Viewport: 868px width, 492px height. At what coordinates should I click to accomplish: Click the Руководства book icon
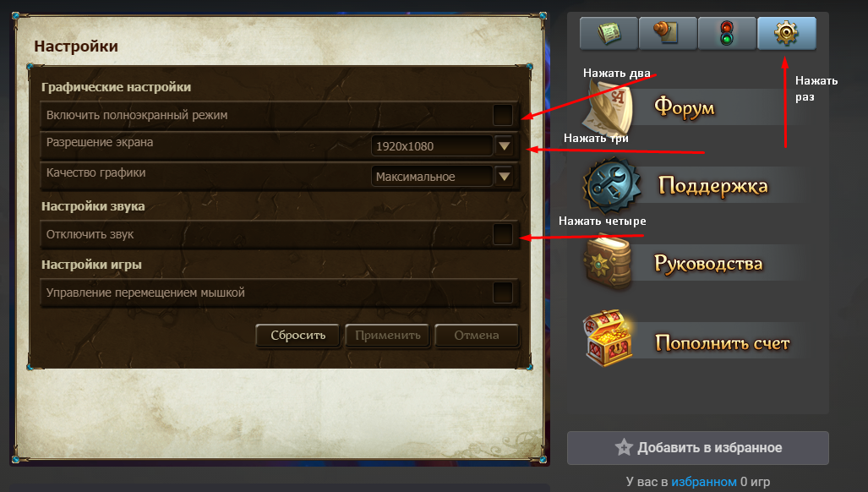tap(608, 264)
